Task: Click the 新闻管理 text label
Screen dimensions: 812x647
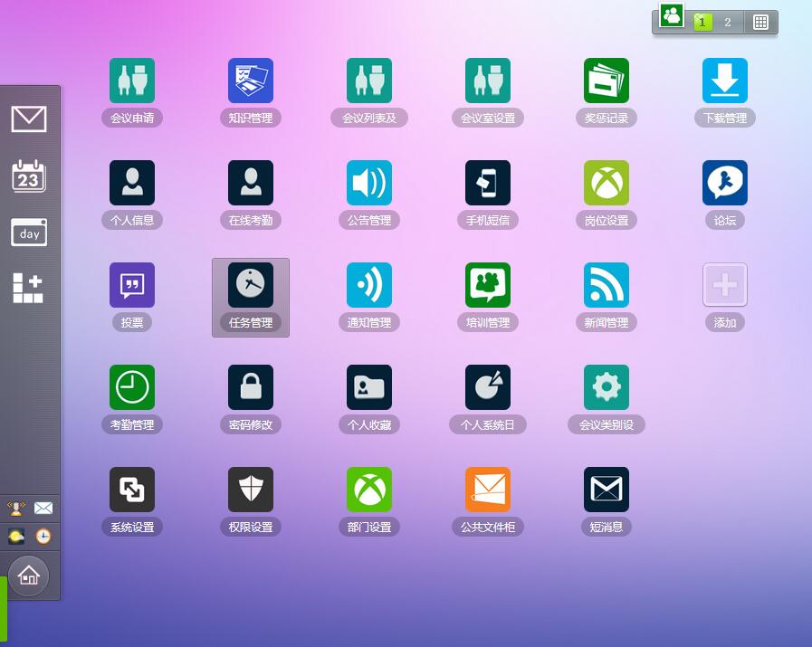Action: pos(607,322)
